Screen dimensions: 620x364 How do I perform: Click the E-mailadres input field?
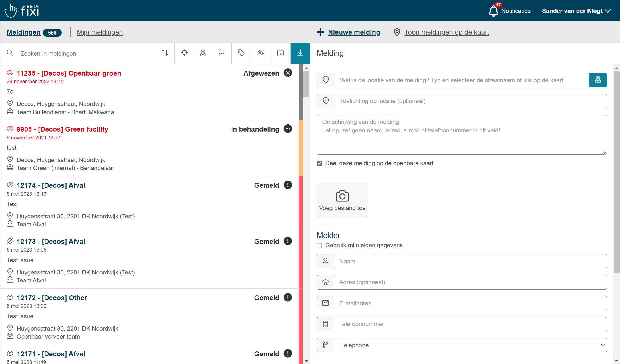(x=470, y=303)
